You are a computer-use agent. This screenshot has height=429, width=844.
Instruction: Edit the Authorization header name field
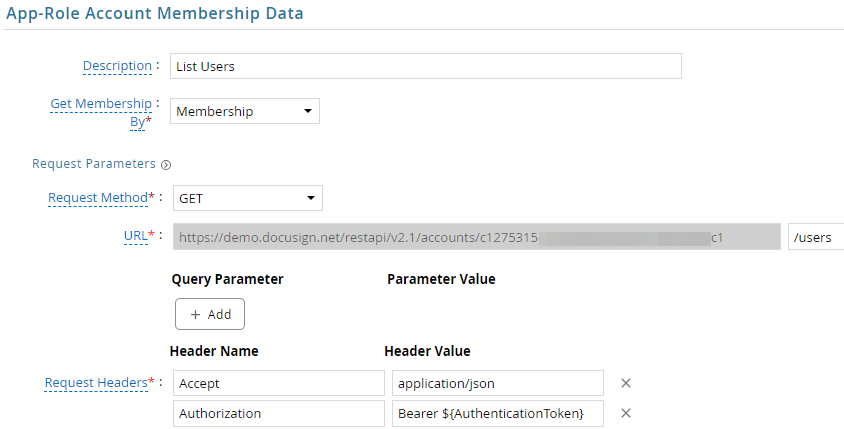point(279,413)
